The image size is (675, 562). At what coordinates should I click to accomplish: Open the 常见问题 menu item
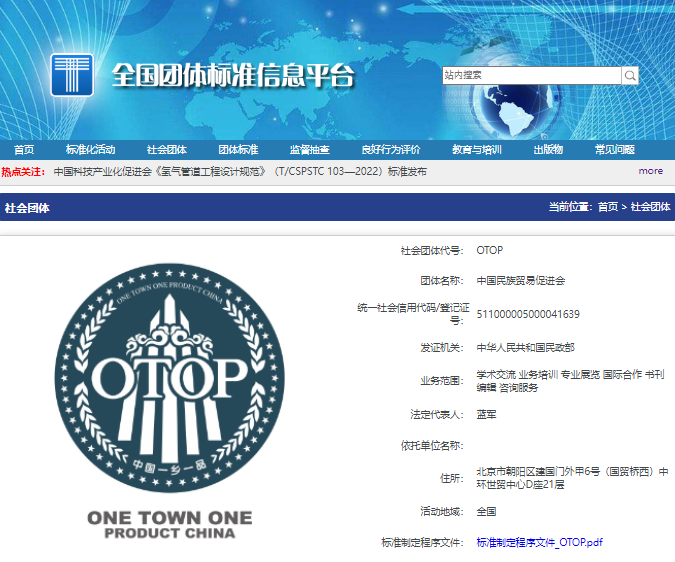(615, 150)
